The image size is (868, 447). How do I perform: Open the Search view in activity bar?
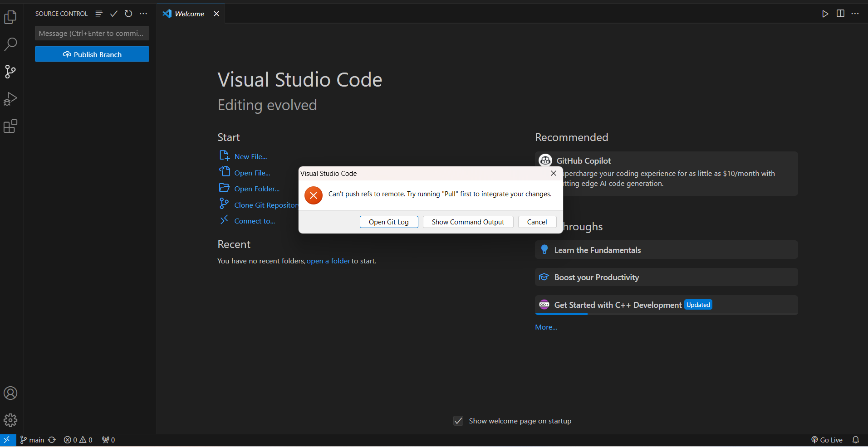click(10, 44)
